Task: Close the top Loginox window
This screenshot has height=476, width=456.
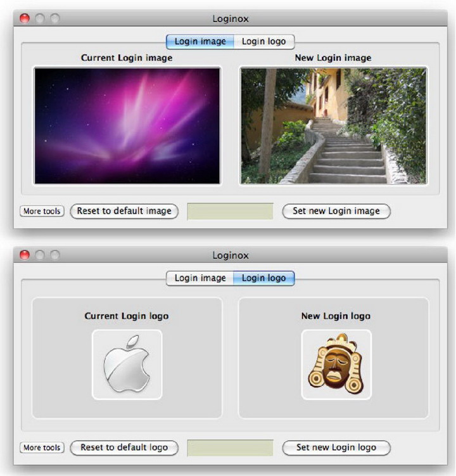Action: (x=25, y=18)
